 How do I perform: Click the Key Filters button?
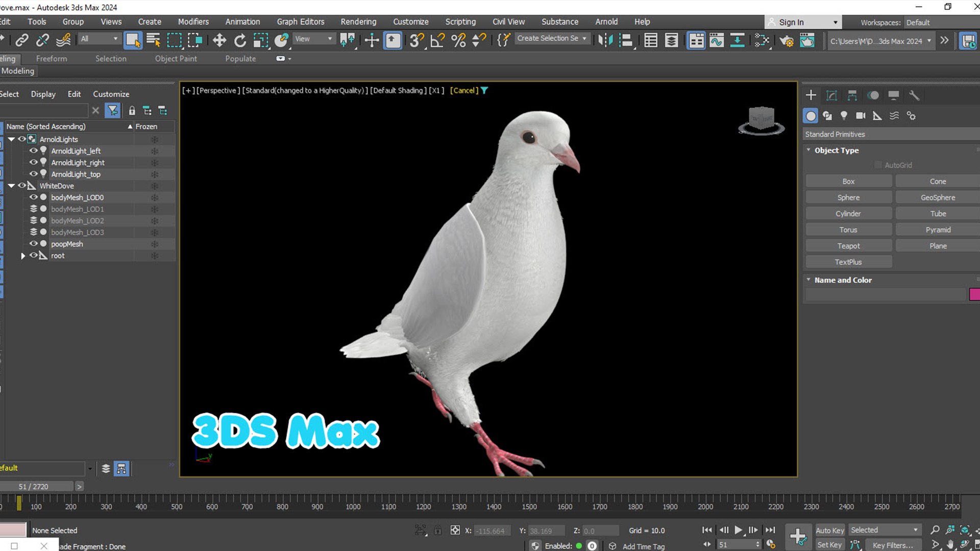(893, 545)
